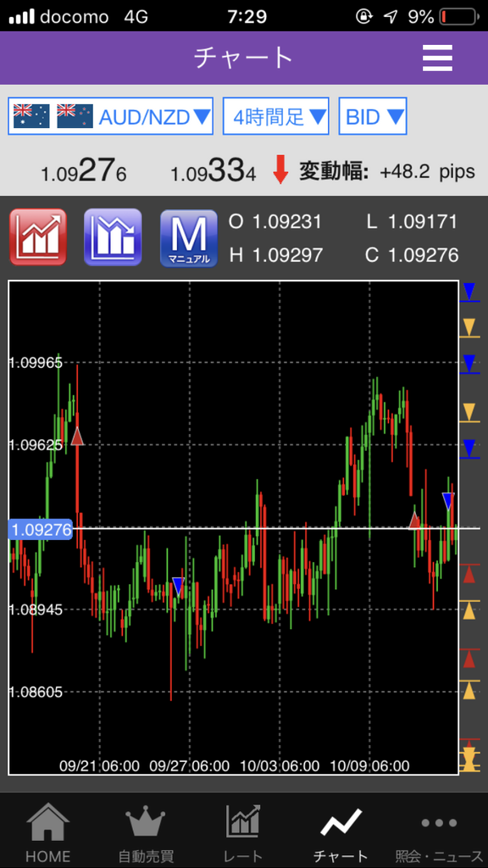Viewport: 488px width, 868px height.
Task: Select the 自動売買 tab
Action: pos(146,832)
